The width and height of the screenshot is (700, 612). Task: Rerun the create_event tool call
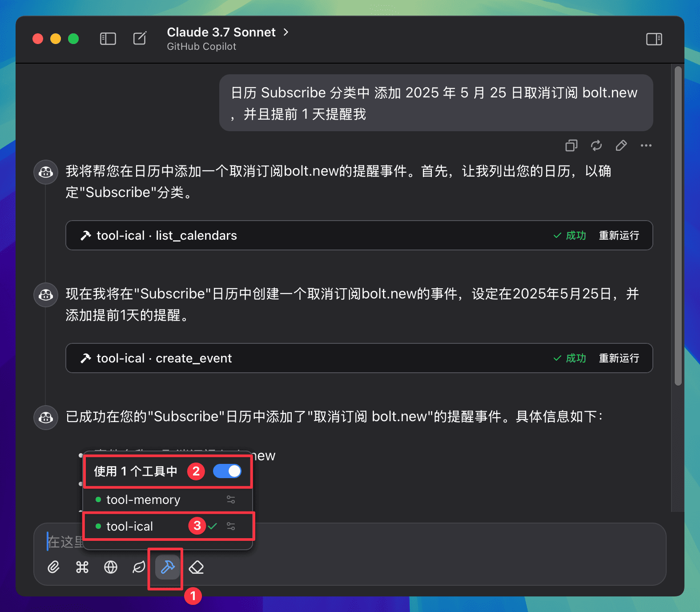coord(619,358)
